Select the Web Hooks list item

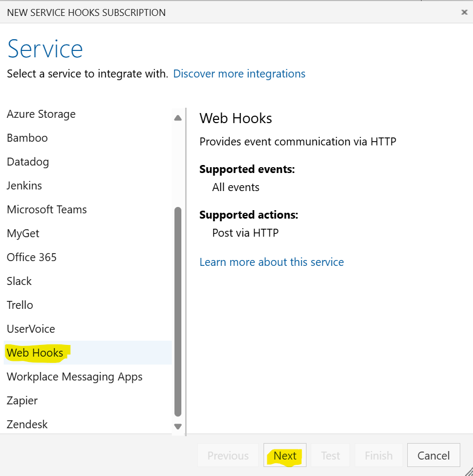35,353
